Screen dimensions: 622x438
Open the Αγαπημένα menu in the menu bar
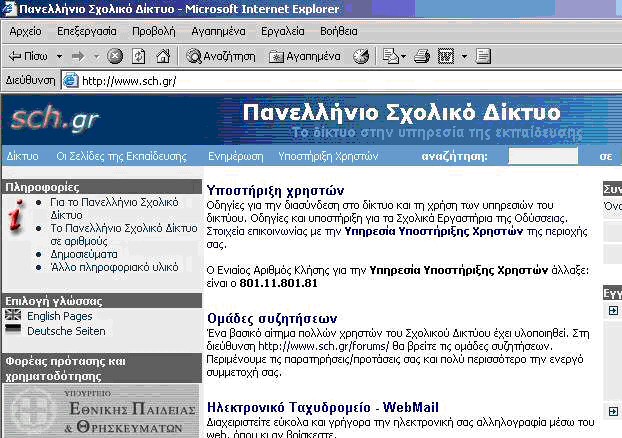218,31
